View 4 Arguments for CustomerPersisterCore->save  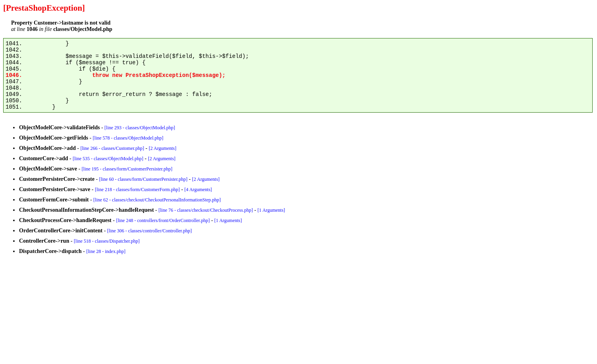click(198, 189)
